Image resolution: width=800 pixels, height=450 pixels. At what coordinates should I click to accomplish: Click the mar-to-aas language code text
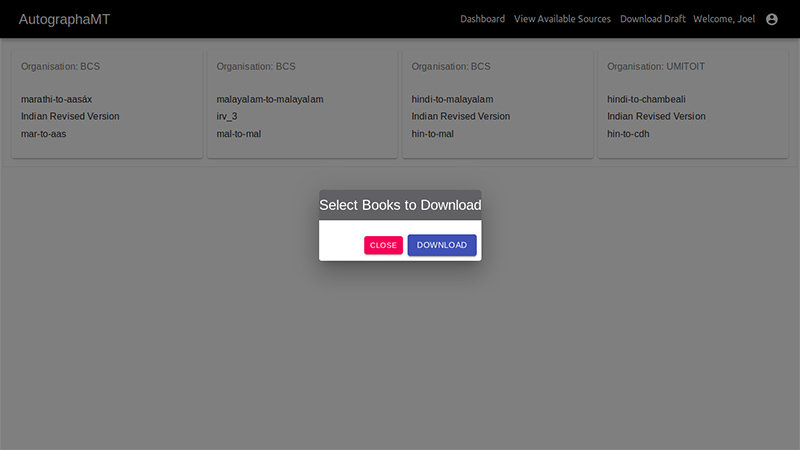(x=43, y=134)
